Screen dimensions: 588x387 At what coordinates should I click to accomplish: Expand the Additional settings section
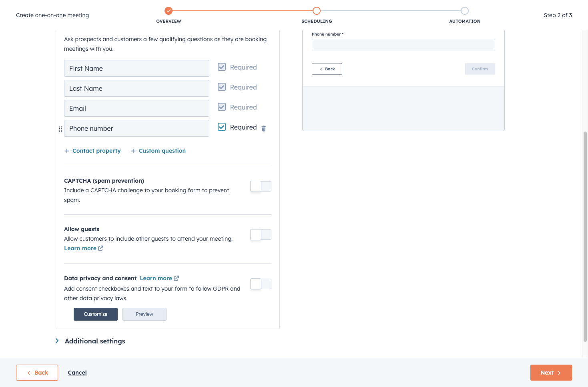pyautogui.click(x=90, y=341)
